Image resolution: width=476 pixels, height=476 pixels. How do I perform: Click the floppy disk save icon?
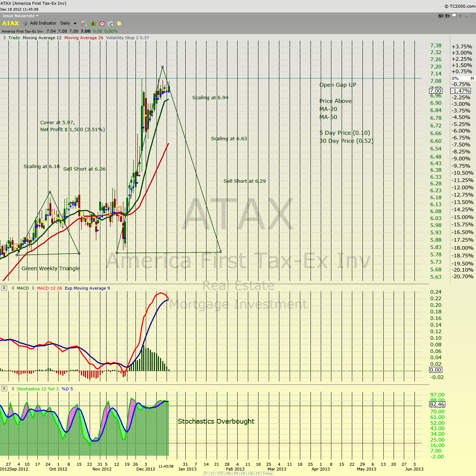coord(454,16)
